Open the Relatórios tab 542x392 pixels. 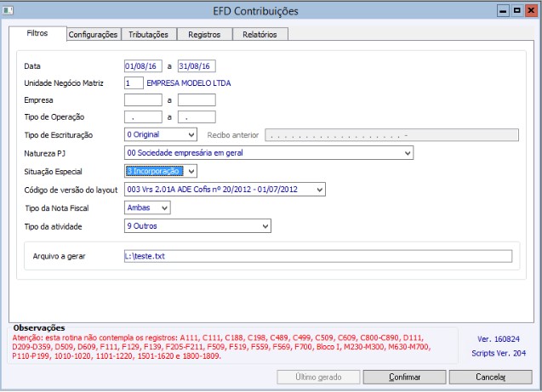click(260, 35)
